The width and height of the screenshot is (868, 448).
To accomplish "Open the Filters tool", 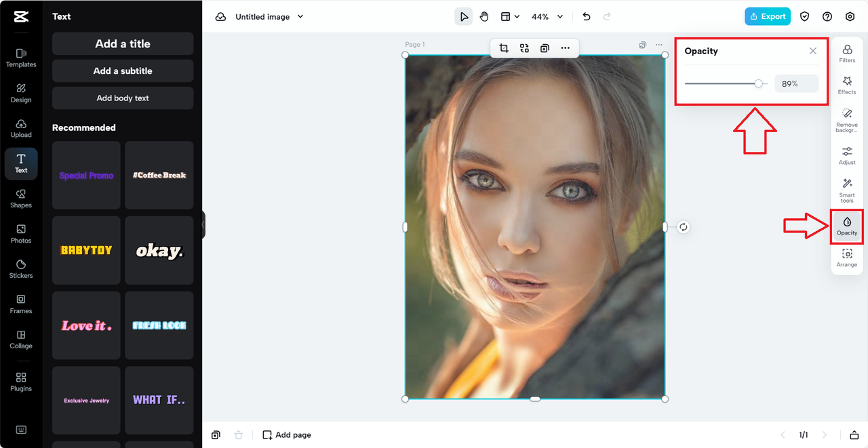I will pos(847,54).
